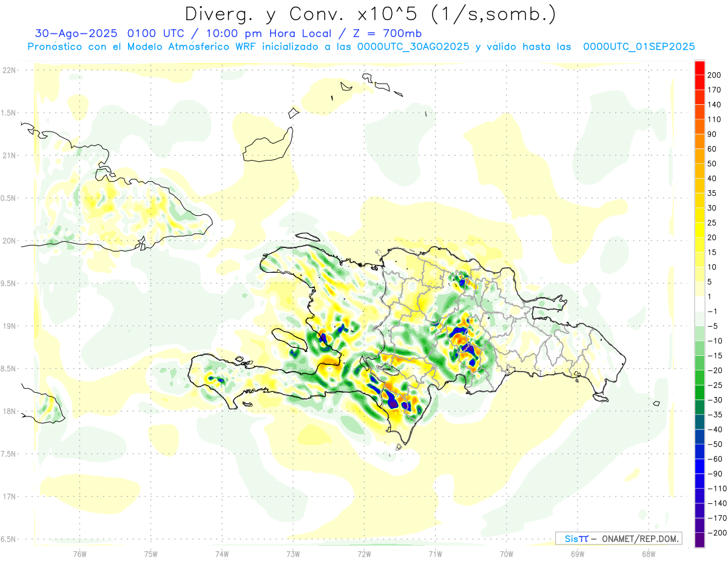Click the "-140" colorbar value
Viewport: 728px width, 562px height.
point(716,503)
